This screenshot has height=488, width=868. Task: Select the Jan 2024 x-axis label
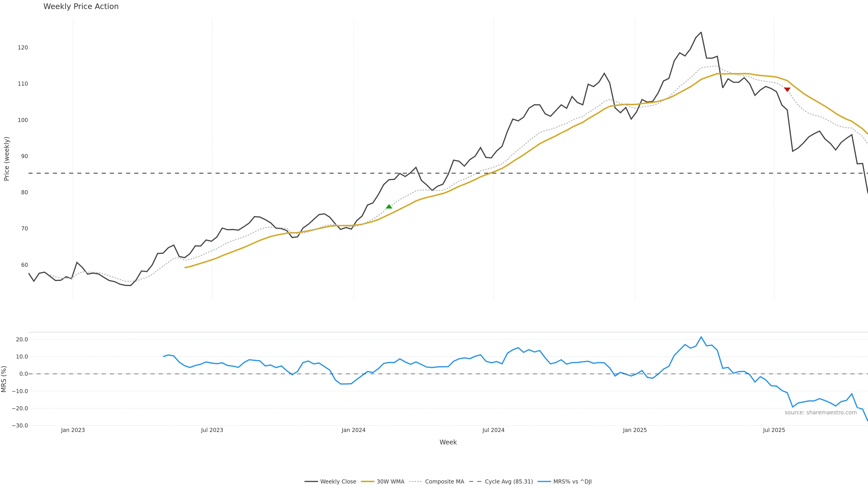[x=353, y=430]
